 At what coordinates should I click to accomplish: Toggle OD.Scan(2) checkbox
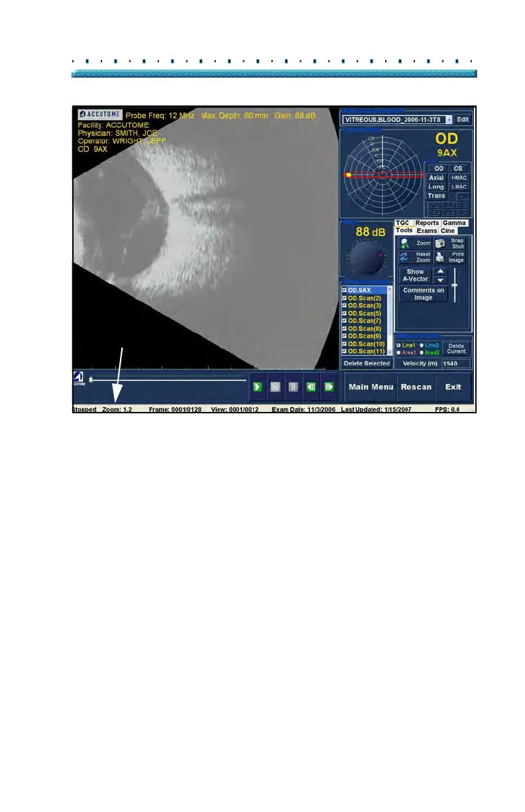pyautogui.click(x=344, y=299)
